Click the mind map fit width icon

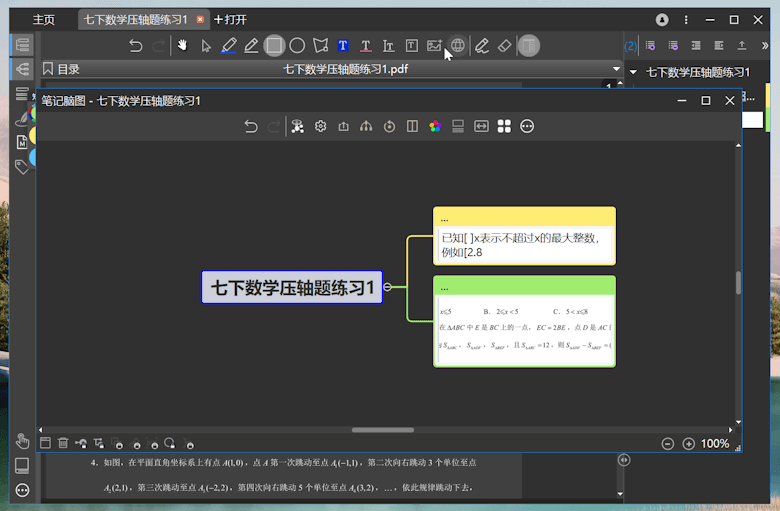click(481, 126)
